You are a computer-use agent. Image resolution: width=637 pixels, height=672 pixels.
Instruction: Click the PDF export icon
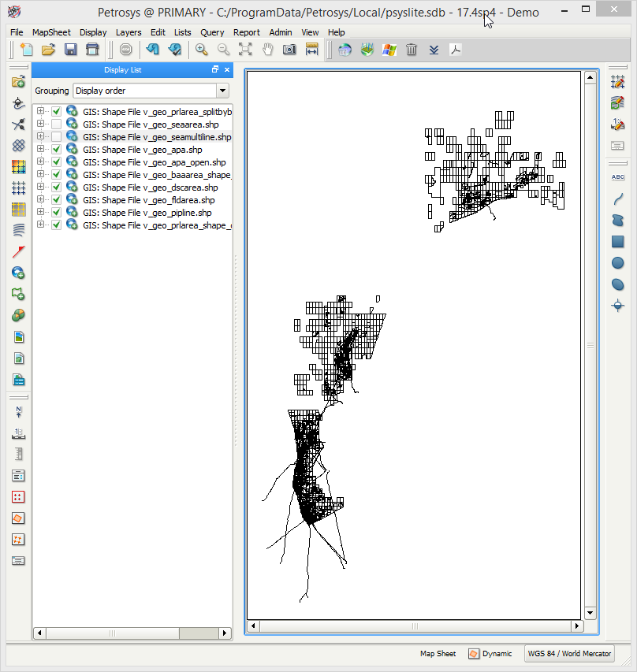[x=456, y=50]
